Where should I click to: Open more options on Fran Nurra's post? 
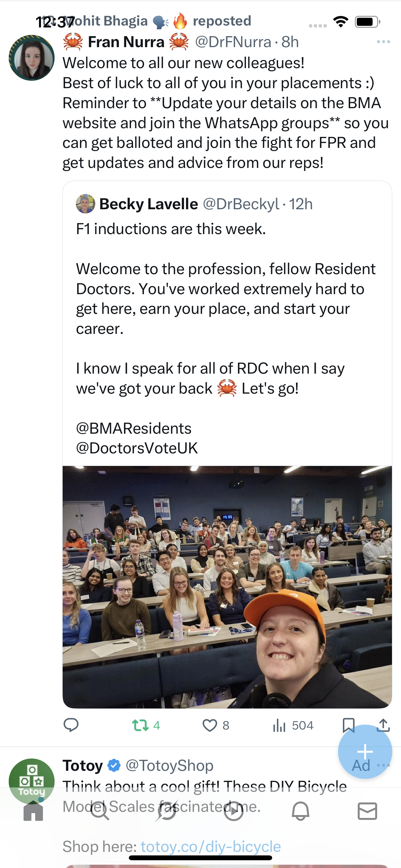point(384,42)
